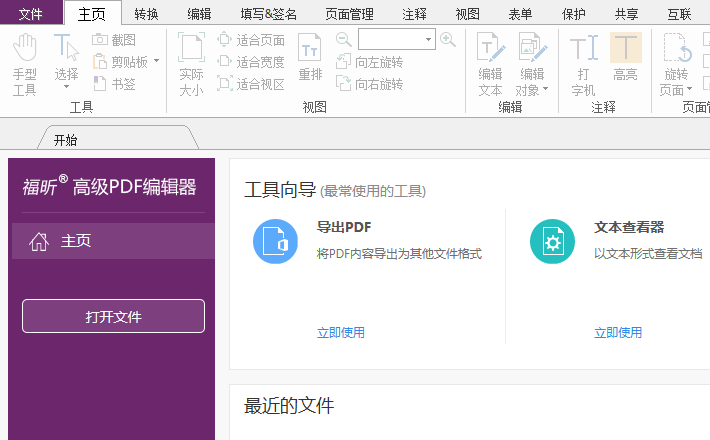Select the Start (开始) document tab

tap(118, 138)
